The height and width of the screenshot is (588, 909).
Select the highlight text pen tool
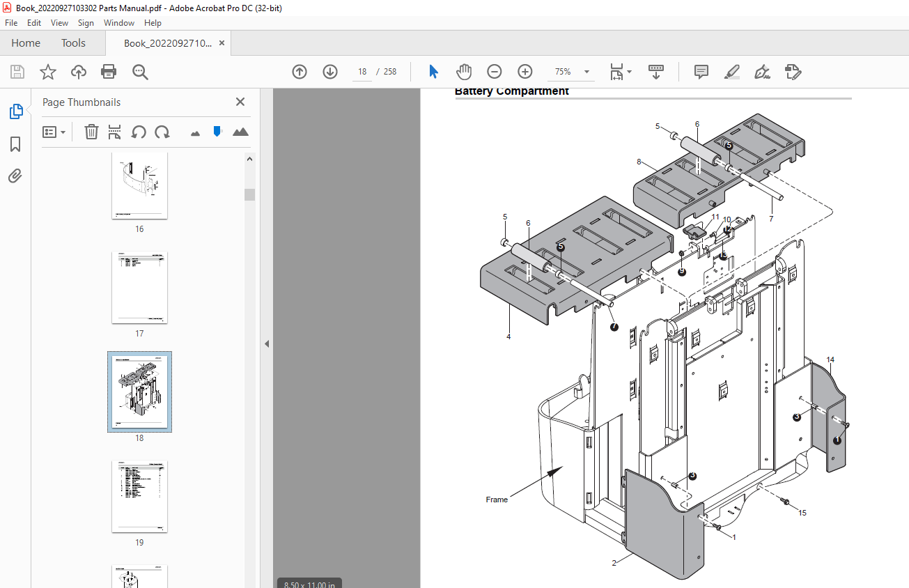tap(732, 72)
